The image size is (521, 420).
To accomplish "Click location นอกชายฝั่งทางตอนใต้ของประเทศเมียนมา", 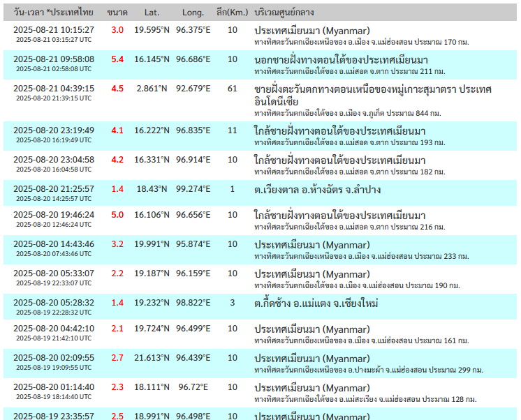I will tap(341, 60).
